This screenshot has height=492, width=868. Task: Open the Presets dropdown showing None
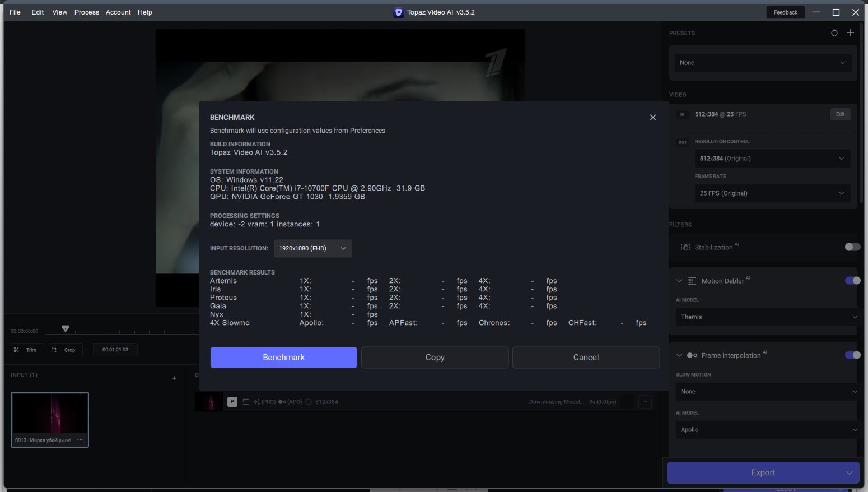763,63
